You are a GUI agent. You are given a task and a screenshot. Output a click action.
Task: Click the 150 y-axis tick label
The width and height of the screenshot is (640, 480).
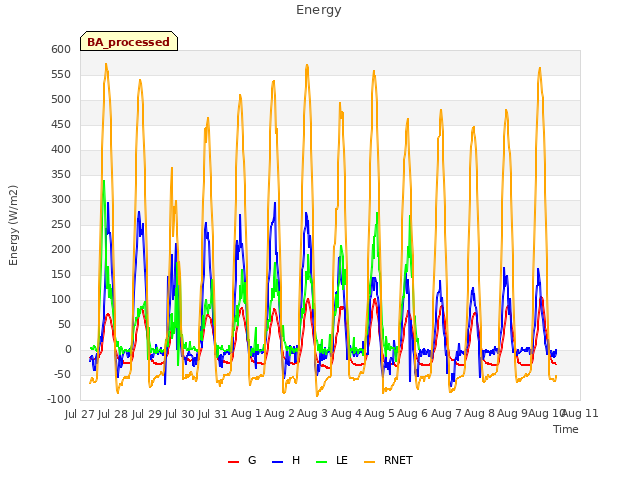(x=61, y=275)
